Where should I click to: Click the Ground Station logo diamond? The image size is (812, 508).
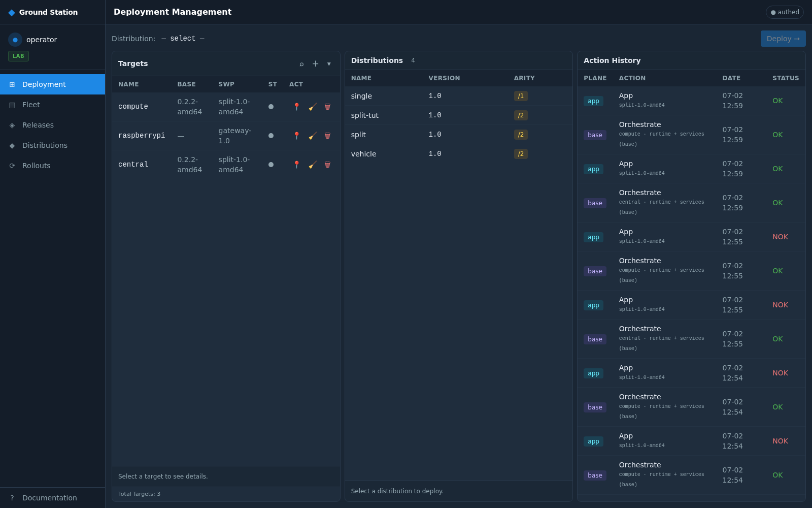[12, 12]
